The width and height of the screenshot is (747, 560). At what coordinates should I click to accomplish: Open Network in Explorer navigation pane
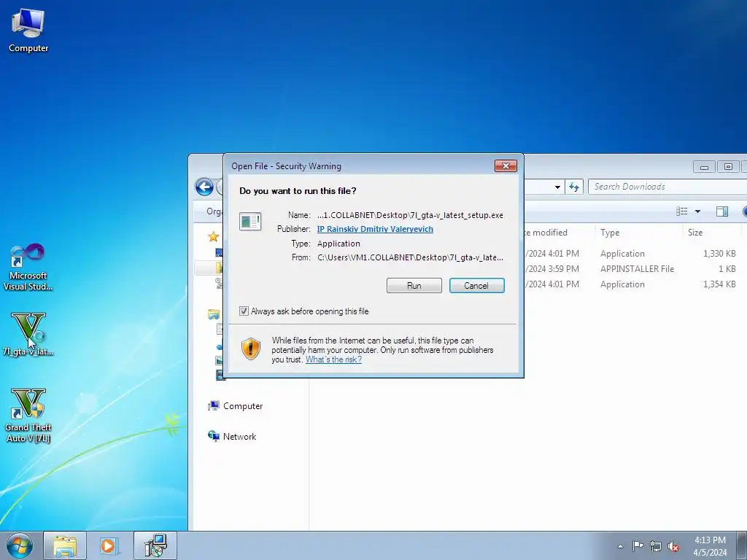232,437
